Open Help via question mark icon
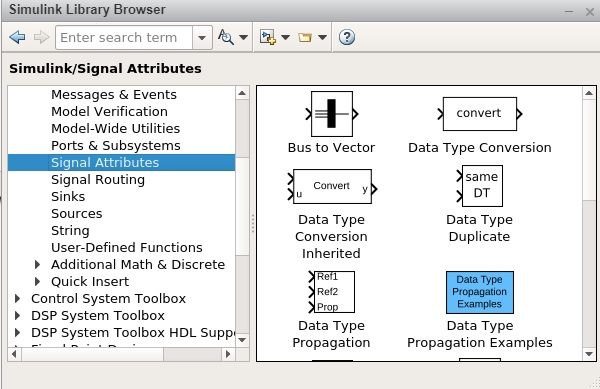The height and width of the screenshot is (389, 600). (x=347, y=37)
